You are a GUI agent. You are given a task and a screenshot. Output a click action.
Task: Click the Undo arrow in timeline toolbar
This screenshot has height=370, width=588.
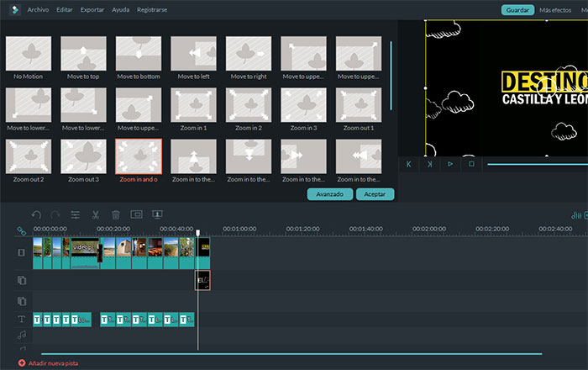tap(36, 214)
